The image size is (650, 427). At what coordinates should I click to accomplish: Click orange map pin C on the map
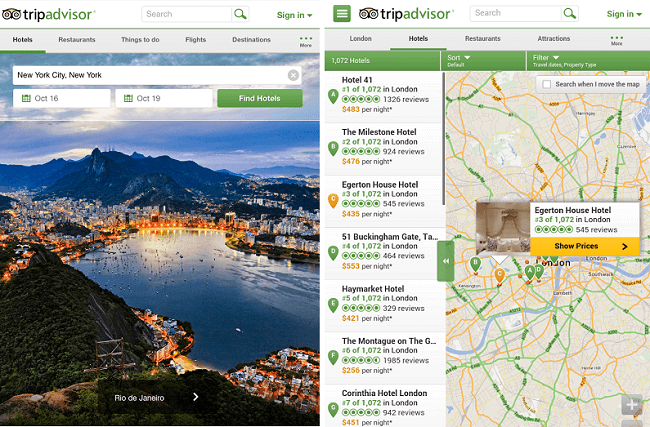coord(500,275)
